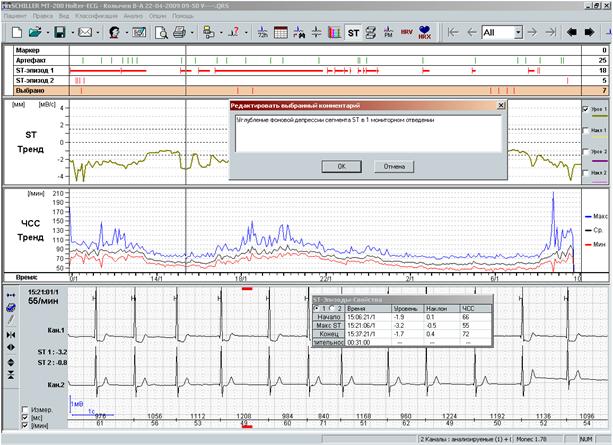Select channel 2 radio in ST episode panel
The width and height of the screenshot is (613, 445).
pyautogui.click(x=332, y=308)
